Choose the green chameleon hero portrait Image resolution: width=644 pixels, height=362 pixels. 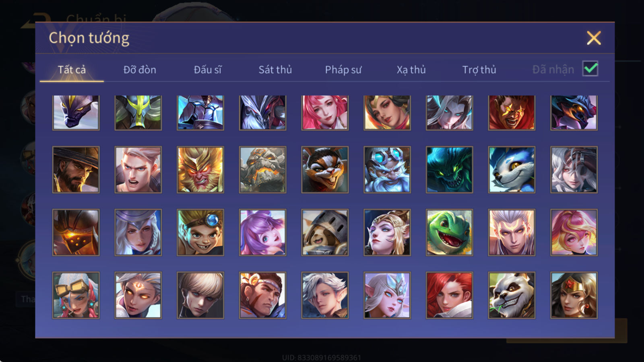tap(449, 232)
